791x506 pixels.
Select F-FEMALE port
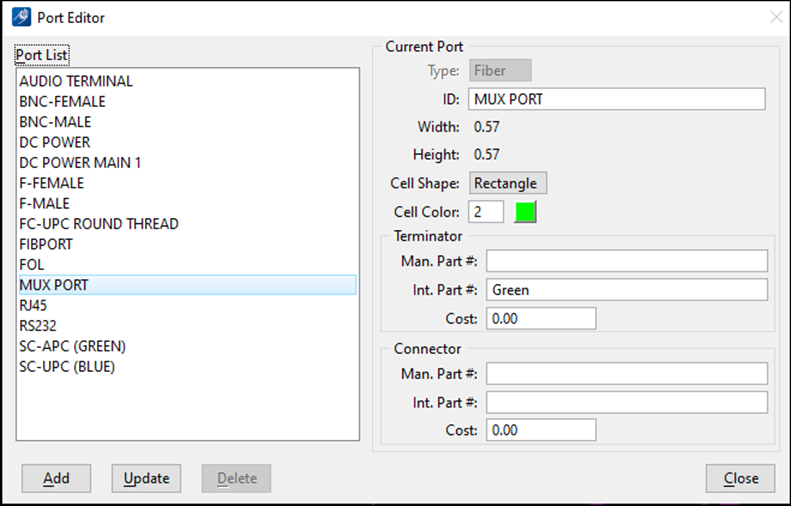[x=51, y=183]
